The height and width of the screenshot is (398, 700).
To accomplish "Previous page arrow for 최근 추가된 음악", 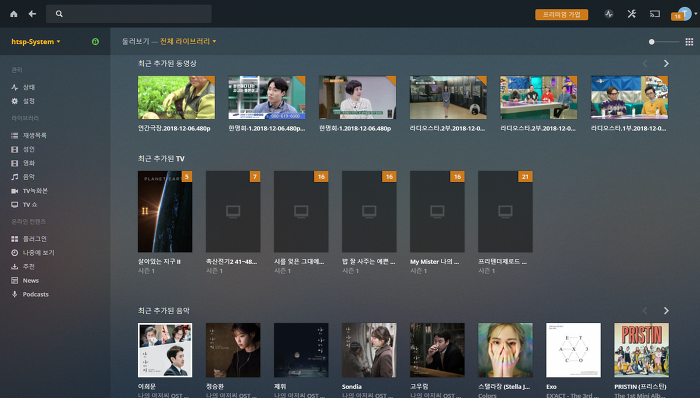I will pos(645,310).
